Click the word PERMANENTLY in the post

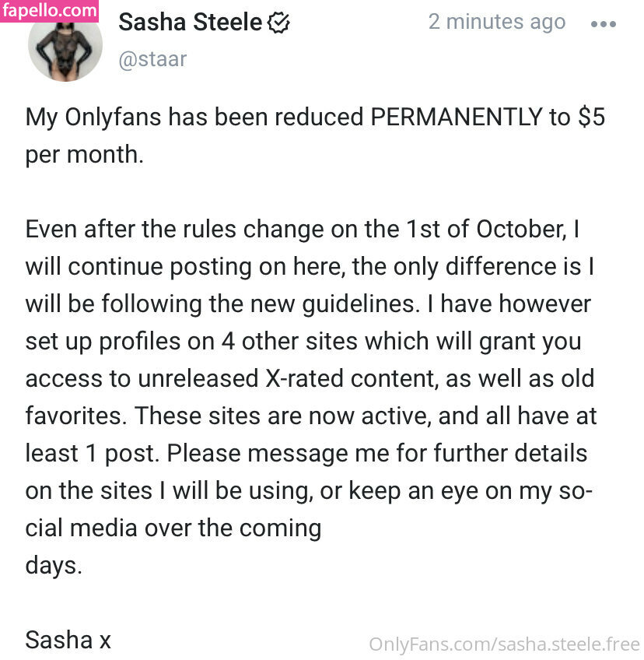457,117
